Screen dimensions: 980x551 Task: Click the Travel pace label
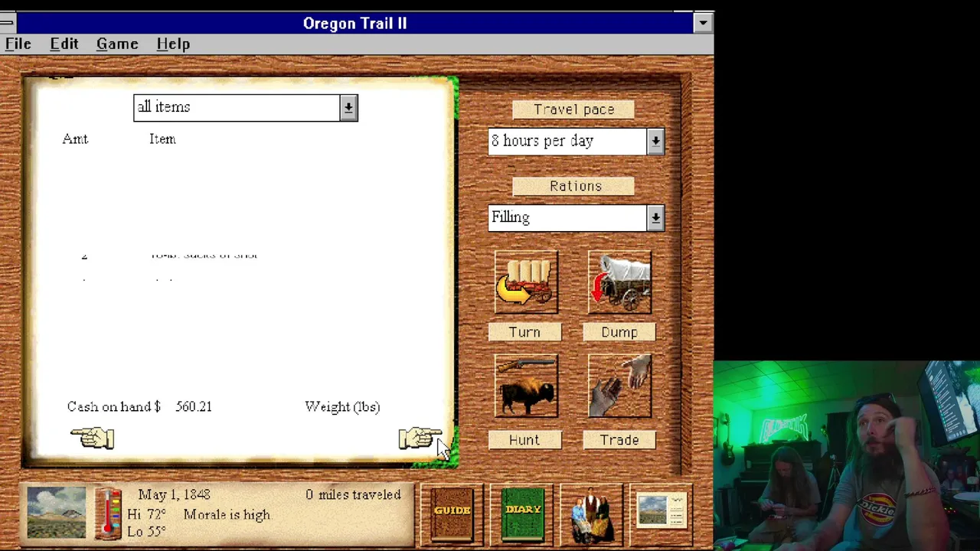[x=573, y=109]
